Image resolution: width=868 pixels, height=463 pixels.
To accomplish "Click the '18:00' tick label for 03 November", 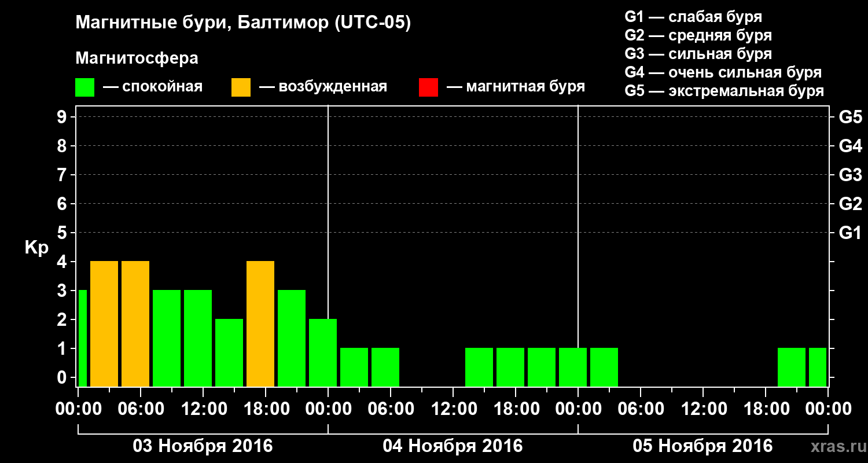I will (266, 409).
